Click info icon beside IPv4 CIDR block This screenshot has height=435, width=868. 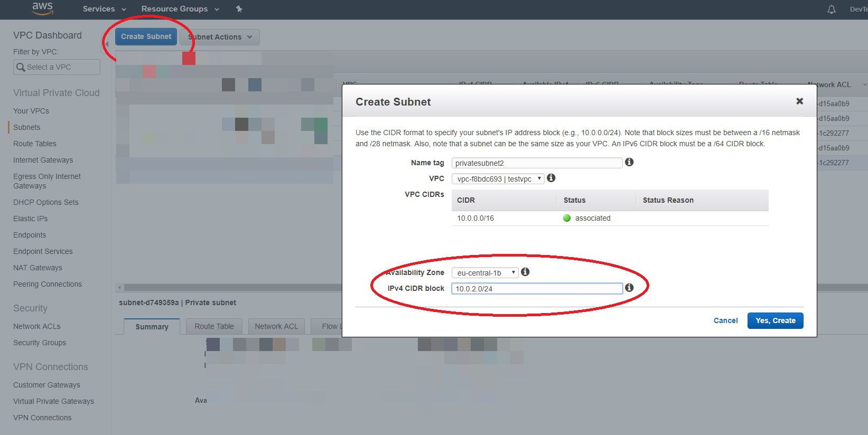coord(629,288)
